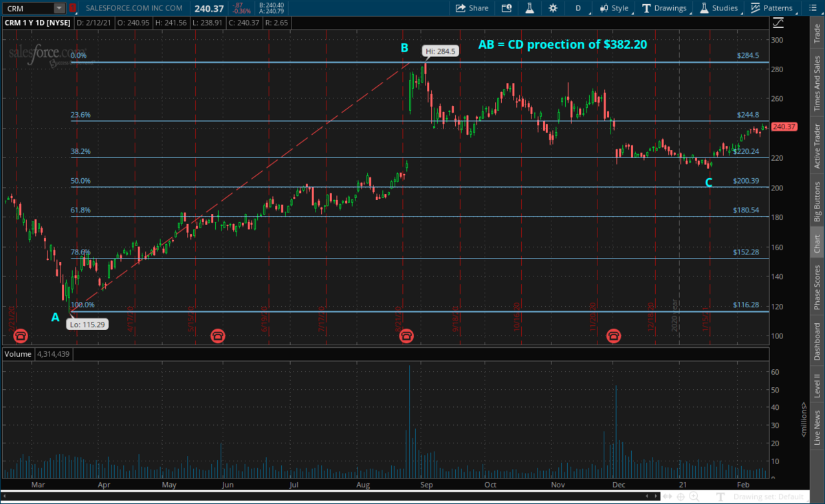Select the point A label on chart
Image resolution: width=825 pixels, height=504 pixels.
tap(55, 317)
